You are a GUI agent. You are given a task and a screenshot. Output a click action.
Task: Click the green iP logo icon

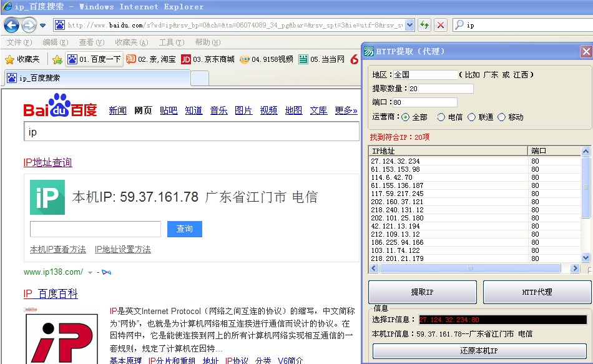[47, 197]
